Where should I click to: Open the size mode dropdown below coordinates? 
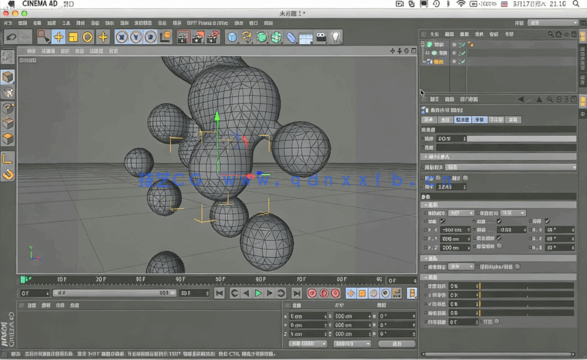pyautogui.click(x=352, y=344)
